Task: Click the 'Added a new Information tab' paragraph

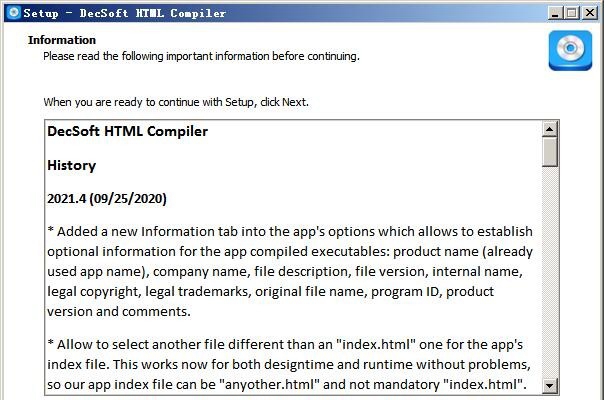Action: [x=290, y=271]
